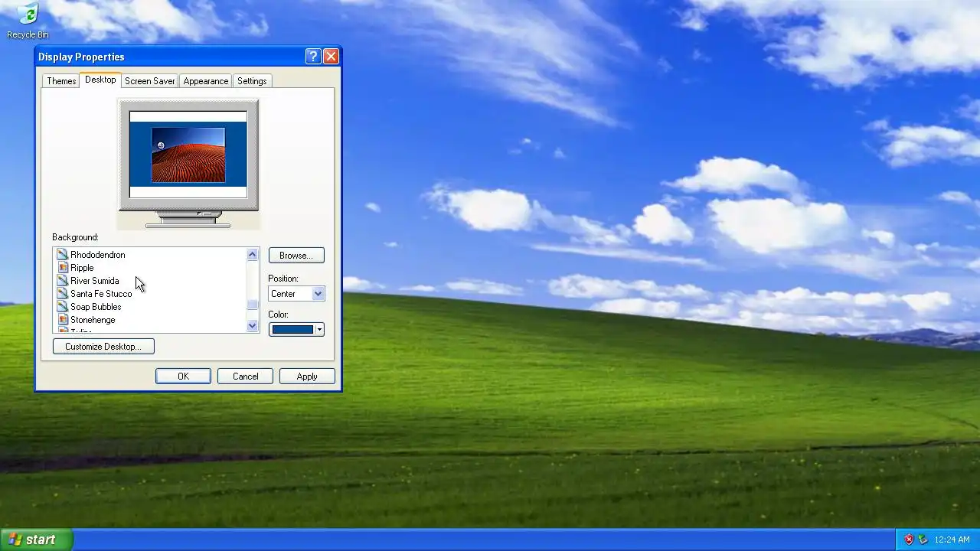980x551 pixels.
Task: Select Stonehenge from the list
Action: coord(93,320)
